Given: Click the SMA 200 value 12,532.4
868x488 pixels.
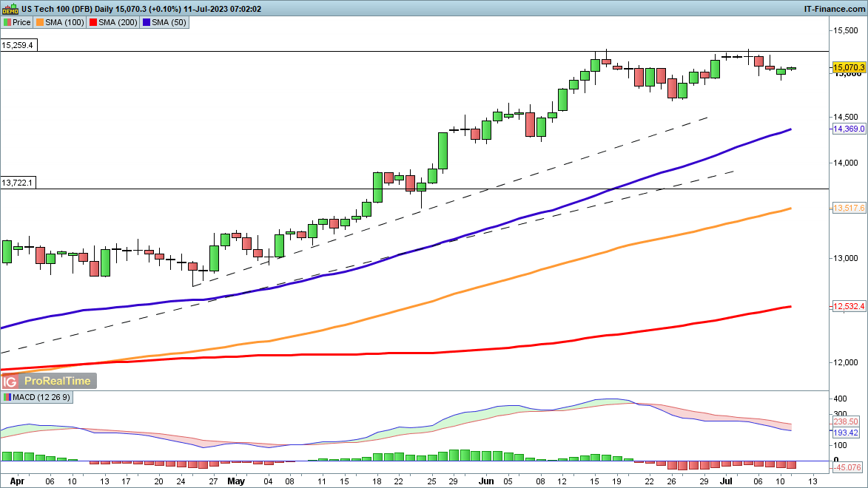Looking at the screenshot, I should (849, 307).
